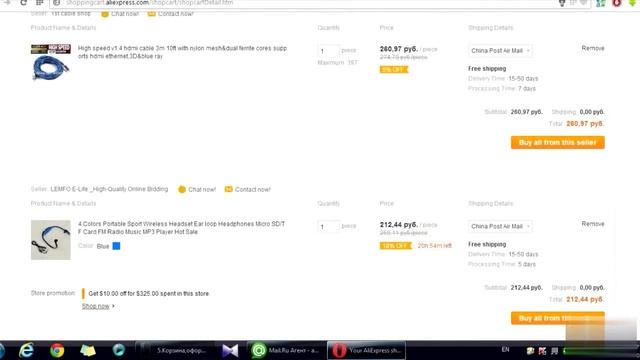
Task: Open the Visual Studio icon in the taskbar
Action: 230,350
